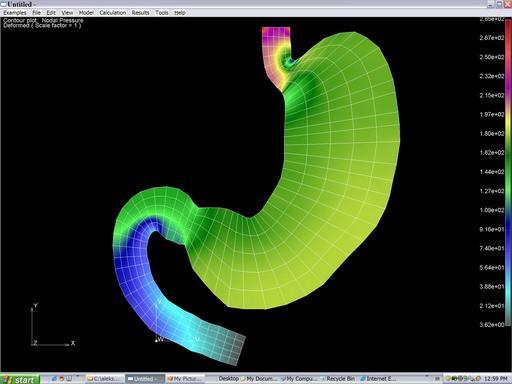Open the Edit menu
Screen dimensions: 512x384
tap(51, 13)
